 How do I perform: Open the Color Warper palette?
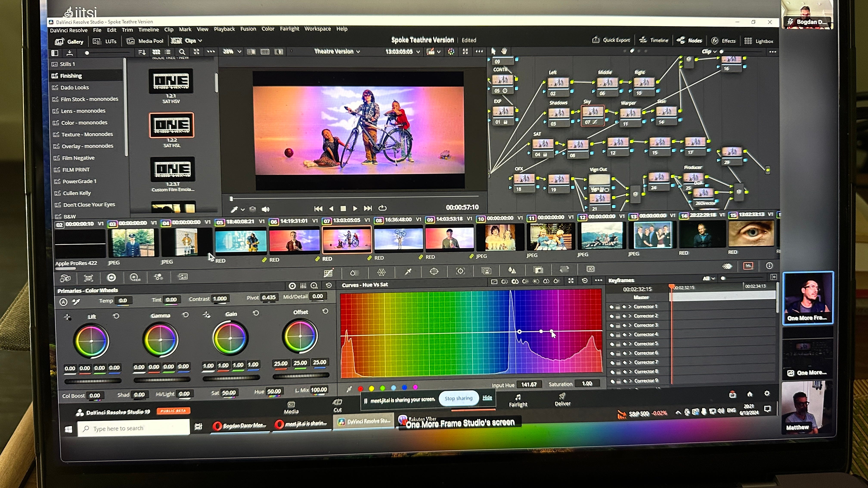(x=381, y=272)
